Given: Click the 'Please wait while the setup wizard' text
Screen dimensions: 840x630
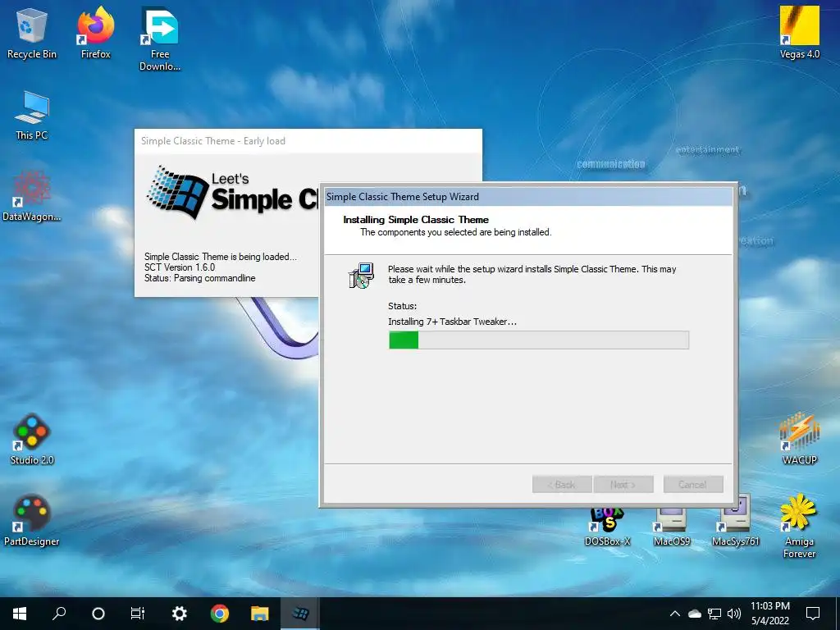Looking at the screenshot, I should pos(532,274).
